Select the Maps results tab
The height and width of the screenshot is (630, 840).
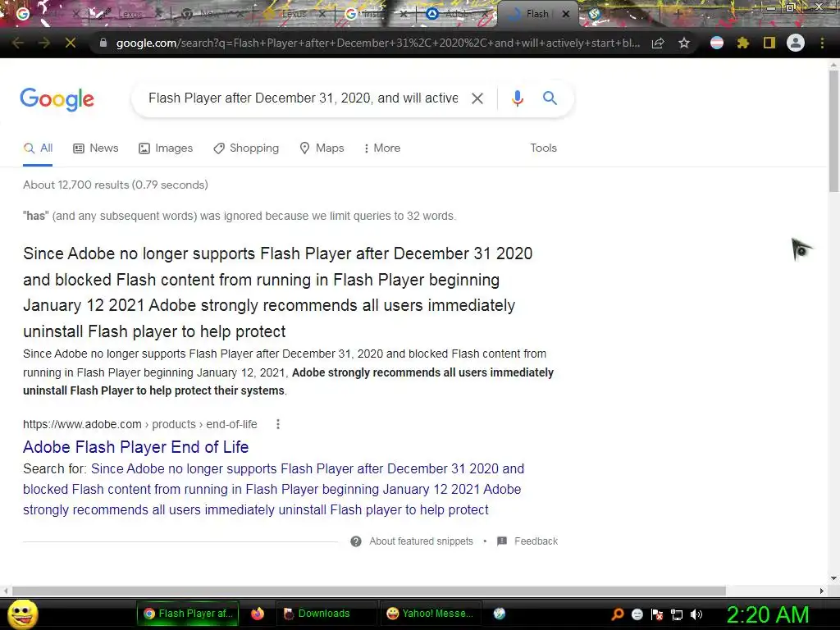pos(322,148)
